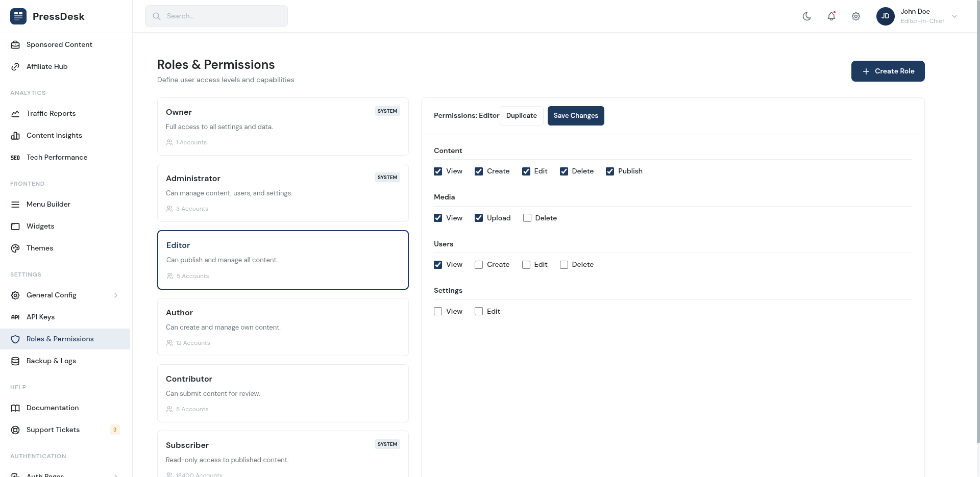Open the Documentation menu item
The width and height of the screenshot is (980, 477).
53,408
